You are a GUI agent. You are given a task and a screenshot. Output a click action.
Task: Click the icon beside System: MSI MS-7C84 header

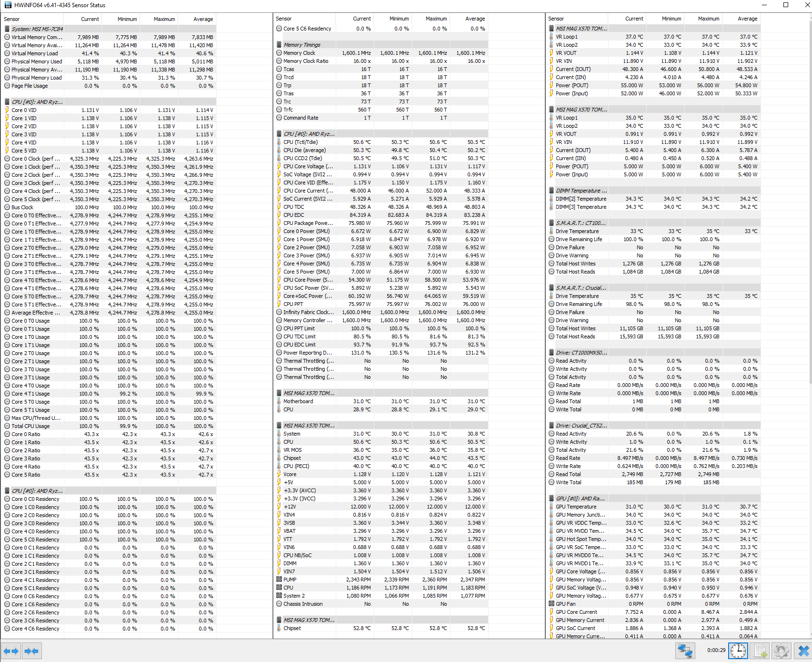click(7, 29)
